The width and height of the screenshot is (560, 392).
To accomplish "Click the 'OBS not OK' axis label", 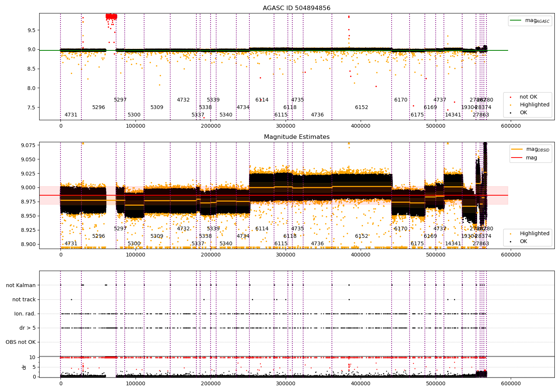I will [x=21, y=342].
